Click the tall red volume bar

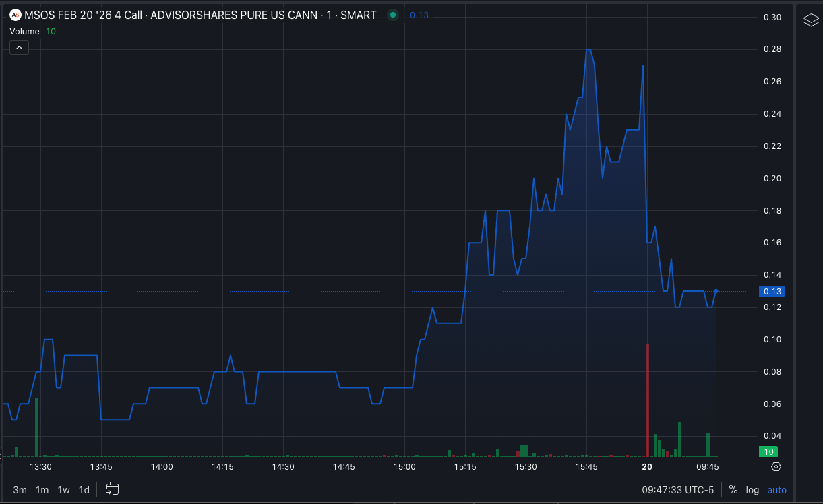[647, 399]
